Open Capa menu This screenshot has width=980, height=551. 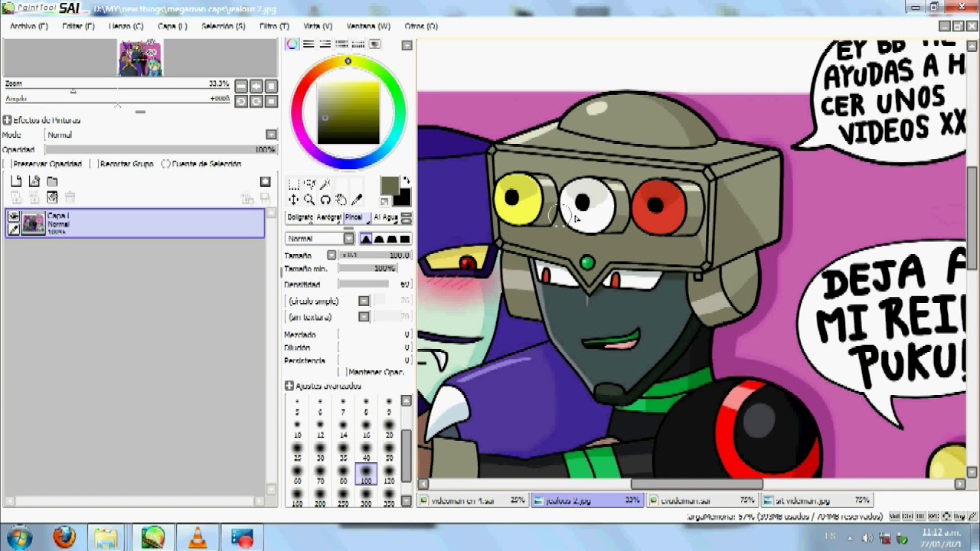(172, 26)
